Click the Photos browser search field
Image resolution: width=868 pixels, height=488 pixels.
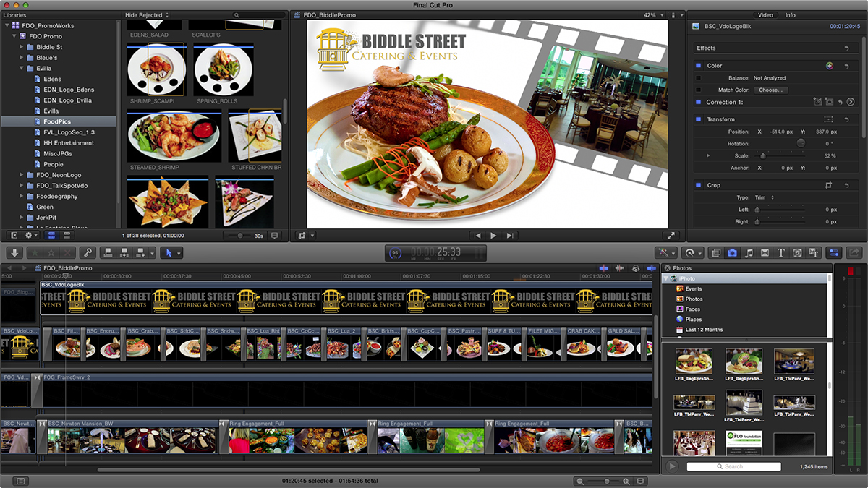pos(733,466)
